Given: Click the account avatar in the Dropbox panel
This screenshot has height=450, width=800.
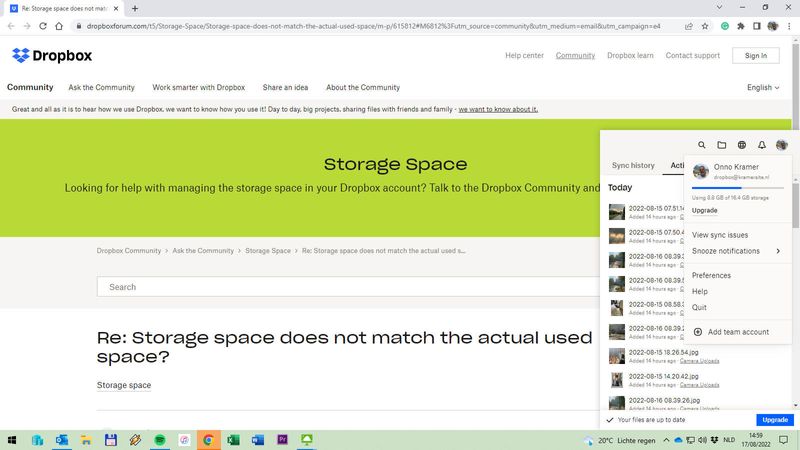Looking at the screenshot, I should [782, 145].
